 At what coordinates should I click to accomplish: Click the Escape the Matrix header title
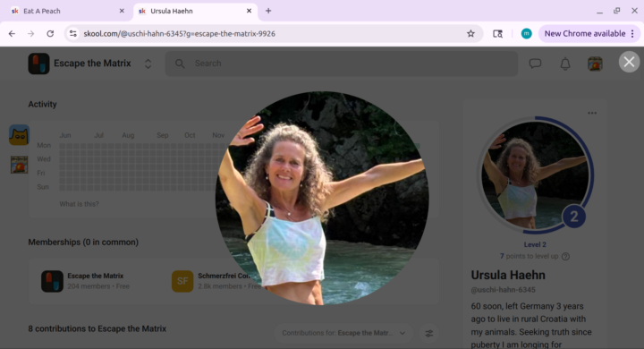pos(92,64)
